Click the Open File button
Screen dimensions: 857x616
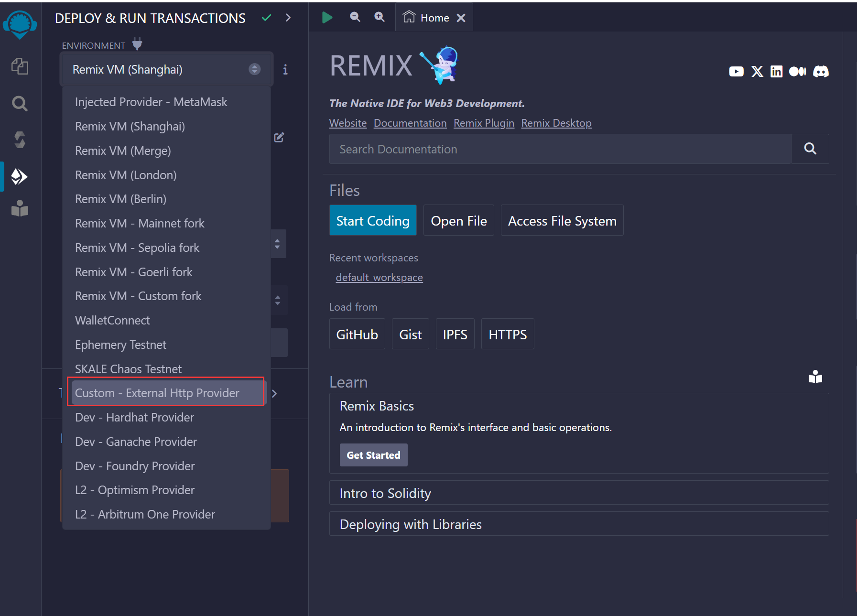(459, 220)
